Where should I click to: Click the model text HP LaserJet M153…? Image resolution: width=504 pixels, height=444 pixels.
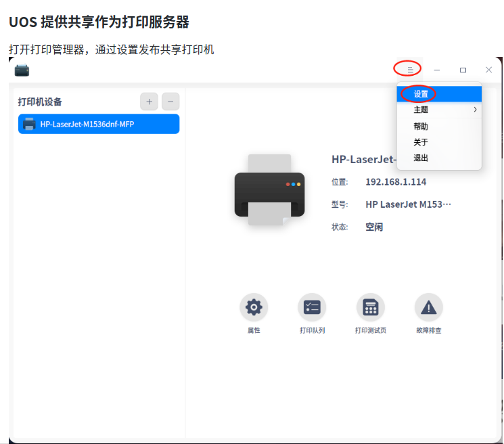pyautogui.click(x=408, y=204)
